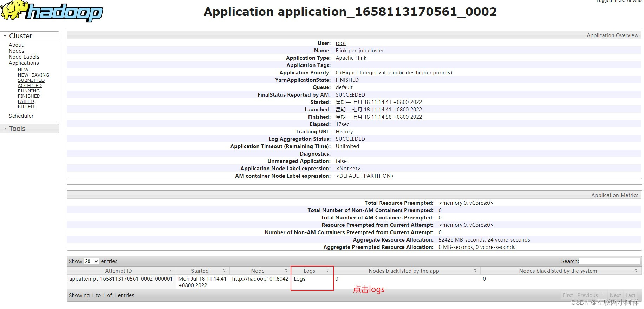Open the default queue link

344,87
